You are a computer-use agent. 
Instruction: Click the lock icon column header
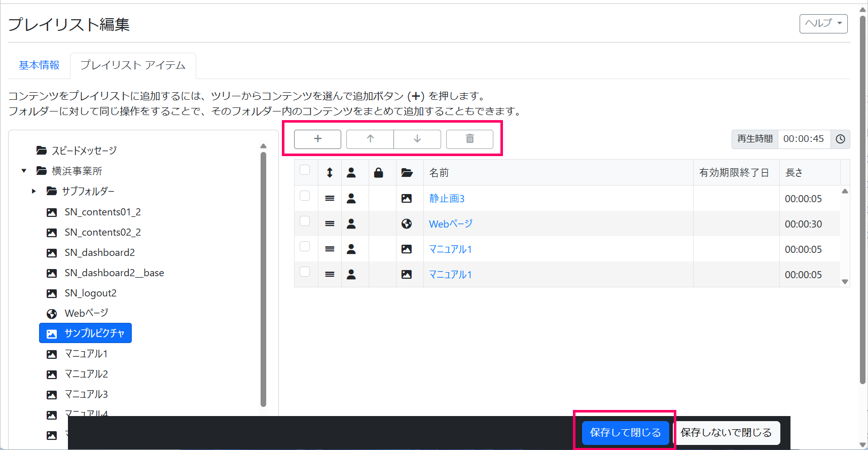tap(378, 173)
